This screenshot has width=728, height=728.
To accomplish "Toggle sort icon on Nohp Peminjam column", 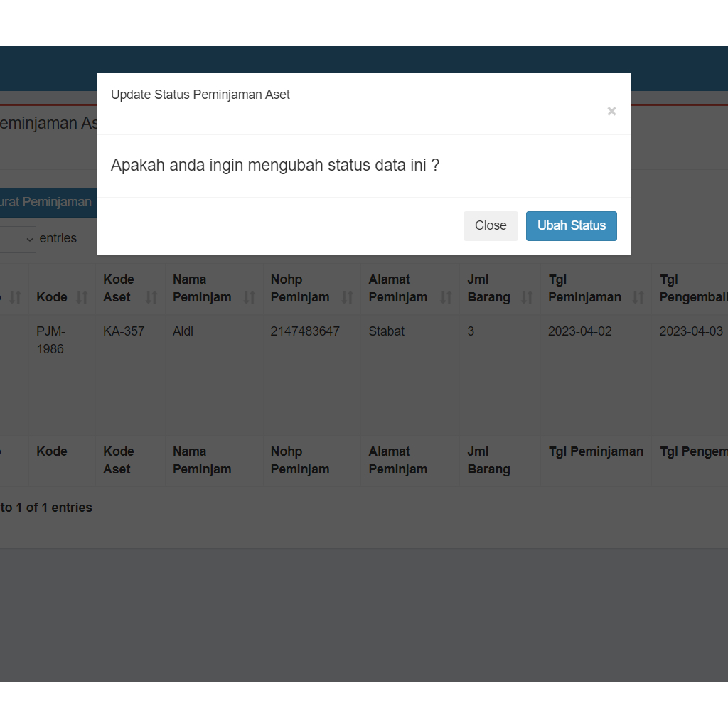I will (x=347, y=297).
